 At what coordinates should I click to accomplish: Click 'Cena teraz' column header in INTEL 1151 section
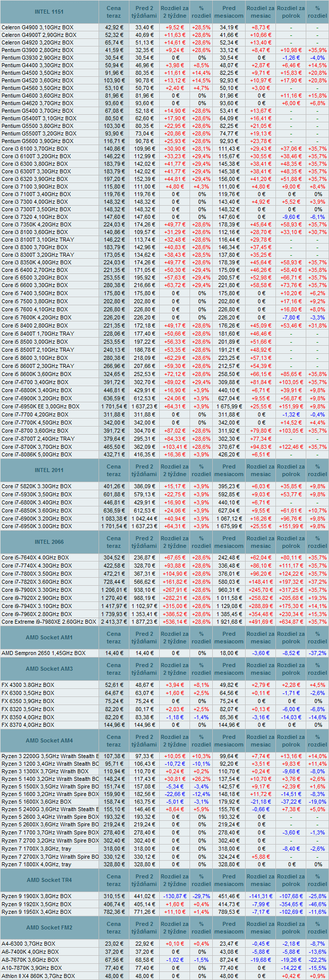114,12
